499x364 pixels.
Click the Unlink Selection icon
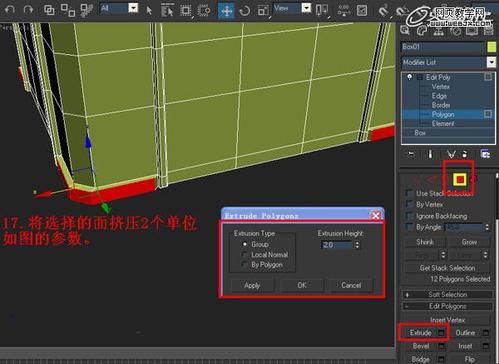(68, 10)
